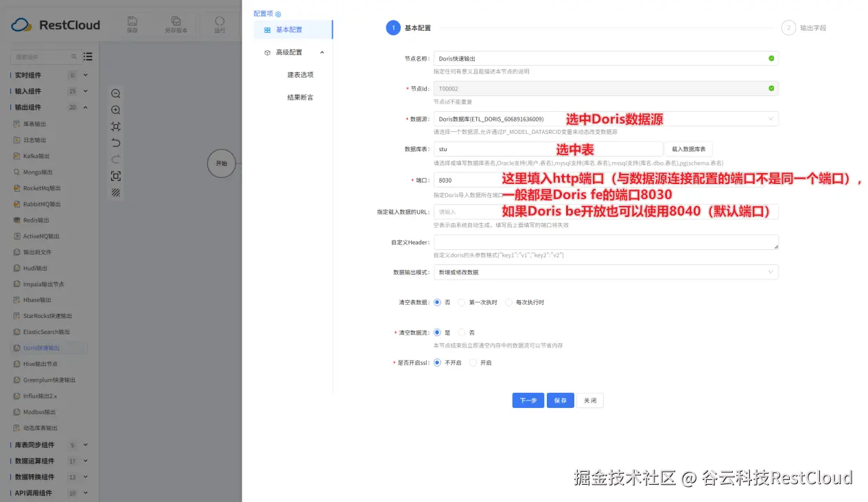The width and height of the screenshot is (868, 502).
Task: Click the fullscreen icon in canvas toolbar
Action: click(115, 176)
